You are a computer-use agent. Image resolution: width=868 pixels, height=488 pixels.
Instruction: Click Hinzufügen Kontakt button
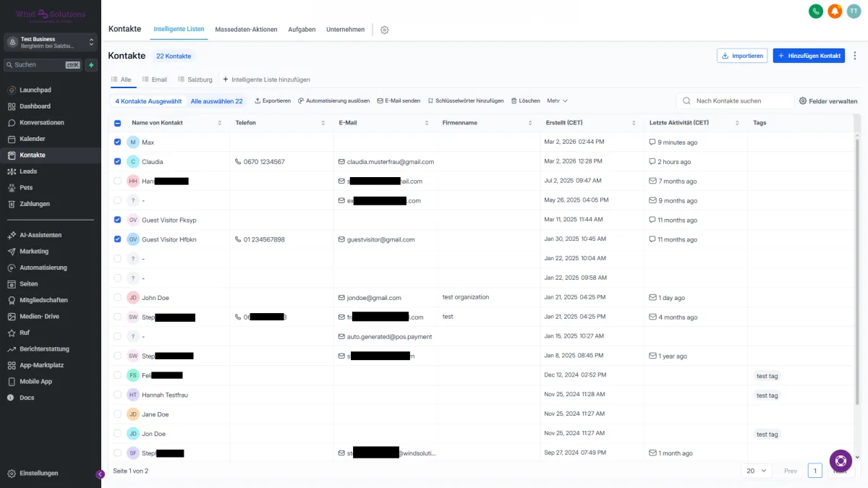[809, 56]
